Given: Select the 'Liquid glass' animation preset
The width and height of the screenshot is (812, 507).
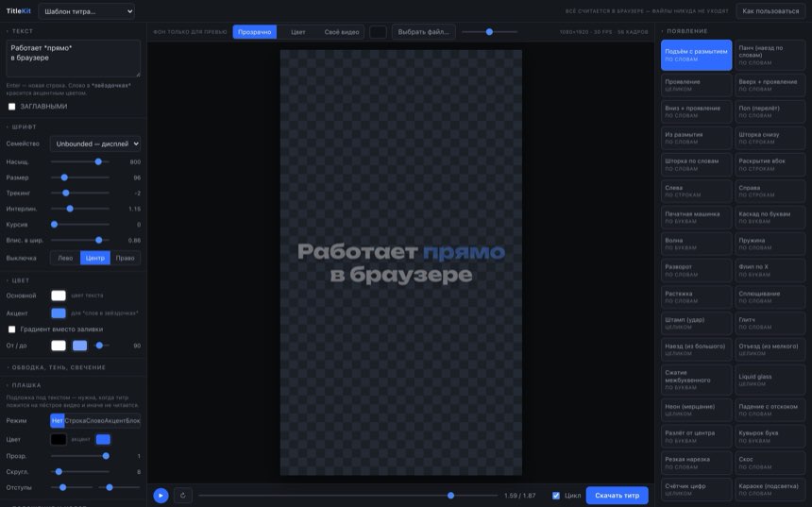Looking at the screenshot, I should coord(770,380).
